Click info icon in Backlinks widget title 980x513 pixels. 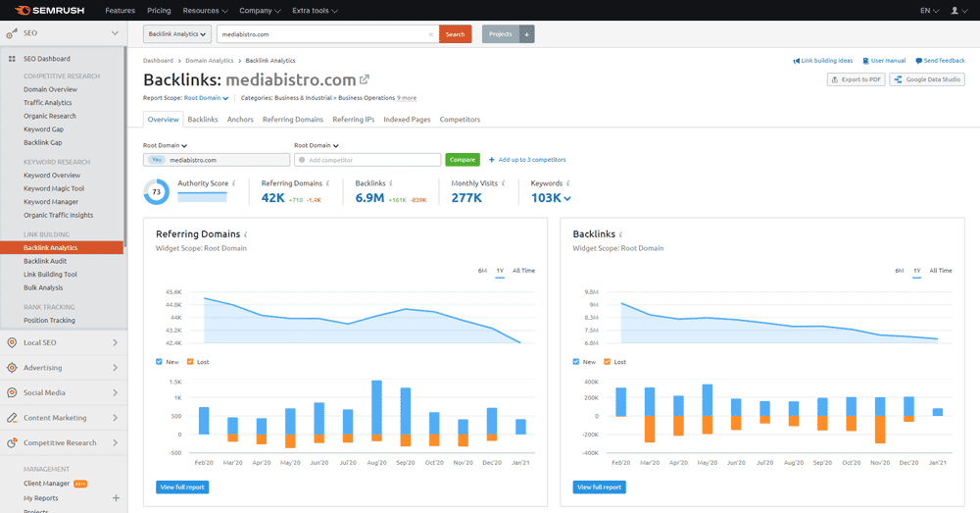[x=620, y=234]
